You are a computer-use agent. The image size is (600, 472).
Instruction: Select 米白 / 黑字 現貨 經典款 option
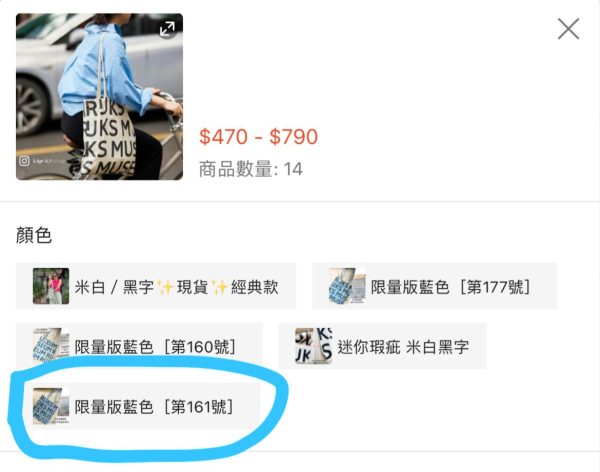[156, 286]
